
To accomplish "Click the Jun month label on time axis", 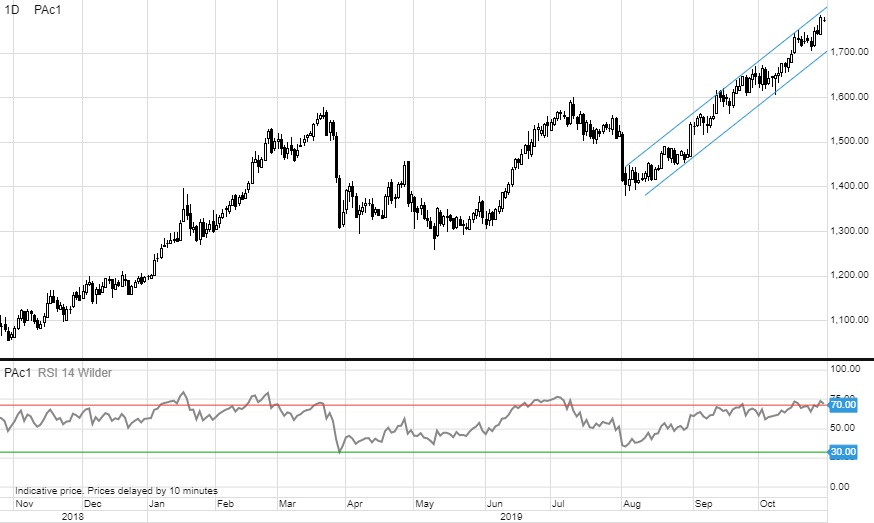I will click(494, 504).
